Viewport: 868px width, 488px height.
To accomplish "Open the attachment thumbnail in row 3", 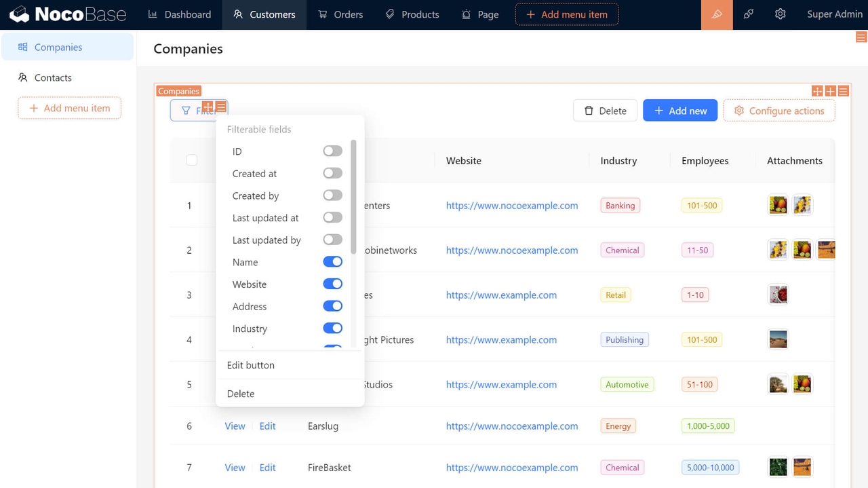I will 778,295.
